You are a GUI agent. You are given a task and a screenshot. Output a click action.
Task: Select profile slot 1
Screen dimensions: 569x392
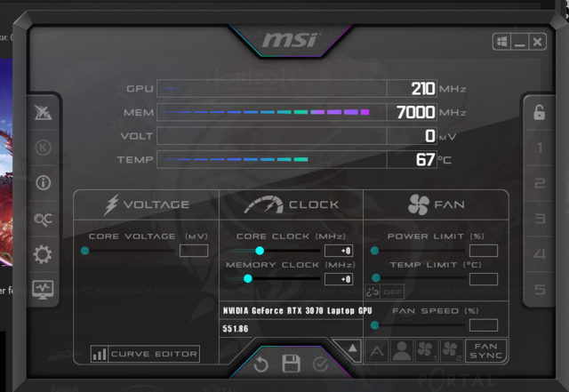click(539, 148)
